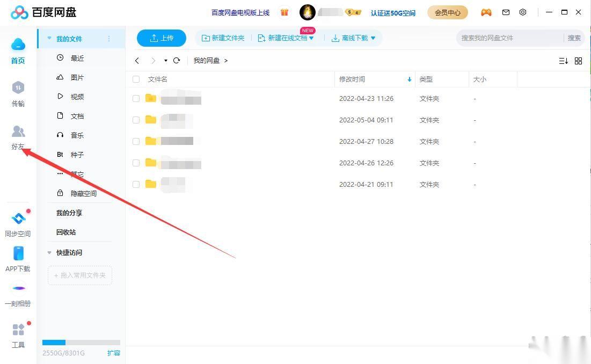
Task: Check the folder dated 2022-05-04 09:11
Action: 136,120
